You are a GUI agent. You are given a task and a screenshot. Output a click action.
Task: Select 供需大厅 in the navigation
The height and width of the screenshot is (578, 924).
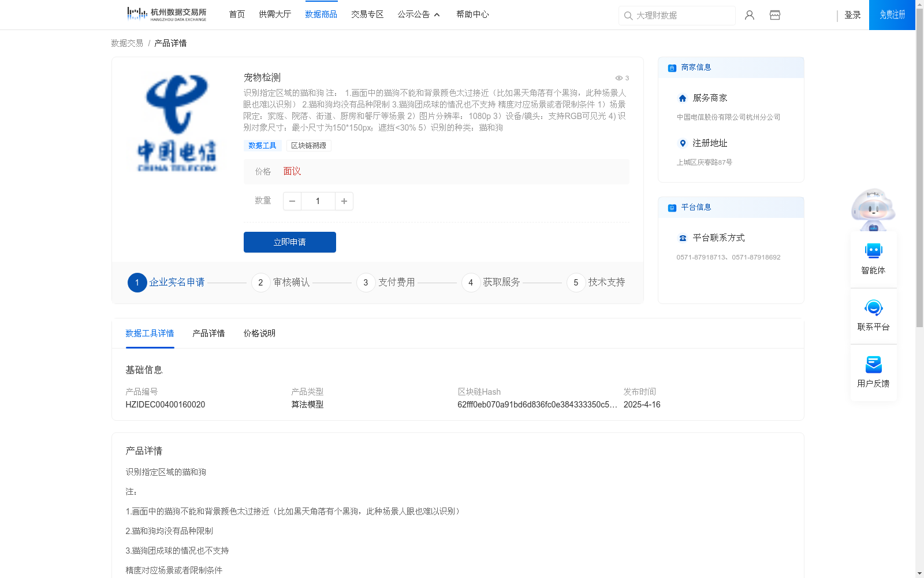click(275, 14)
